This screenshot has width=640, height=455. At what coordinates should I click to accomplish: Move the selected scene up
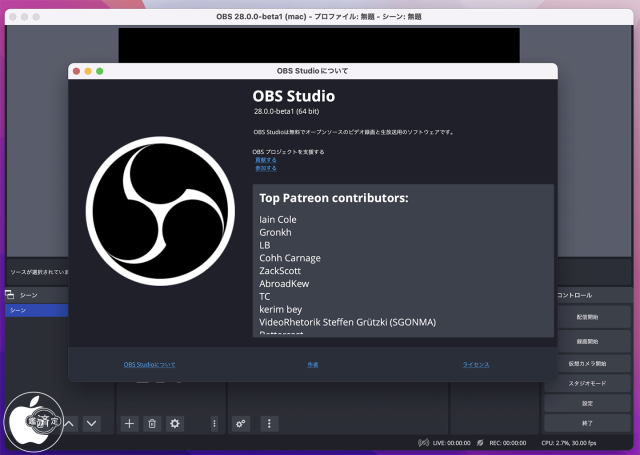70,424
